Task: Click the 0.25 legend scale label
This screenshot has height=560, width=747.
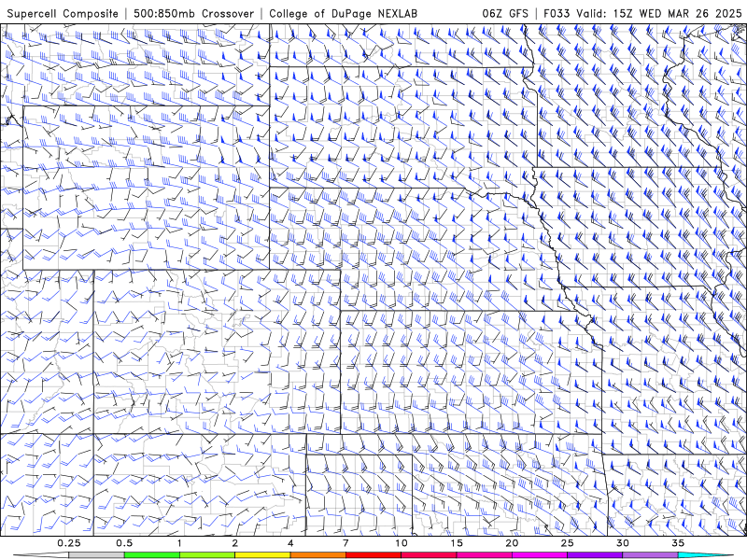Action: pyautogui.click(x=69, y=543)
